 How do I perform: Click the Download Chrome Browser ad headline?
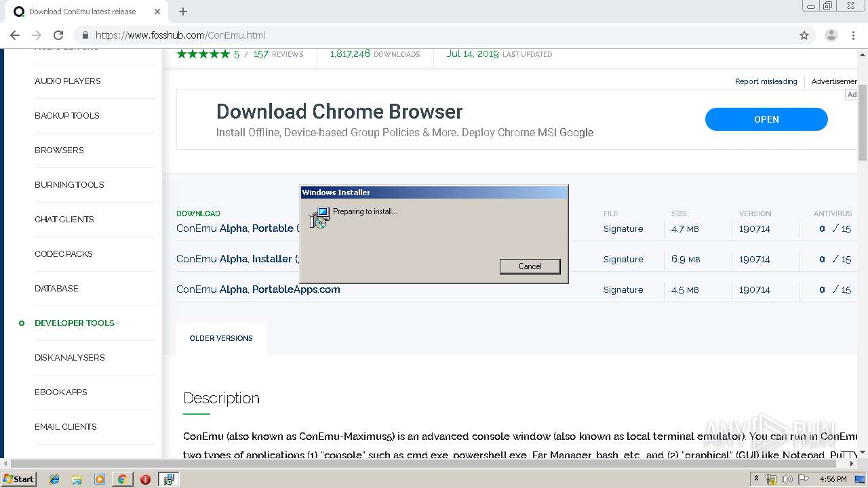point(339,111)
